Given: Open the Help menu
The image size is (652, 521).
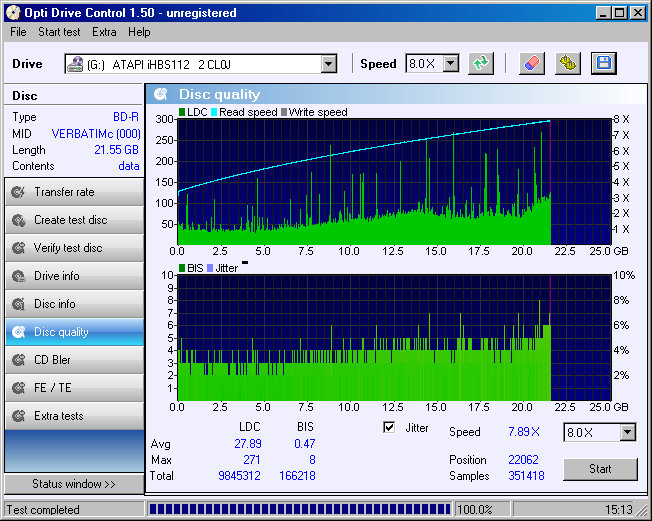Looking at the screenshot, I should pos(139,32).
